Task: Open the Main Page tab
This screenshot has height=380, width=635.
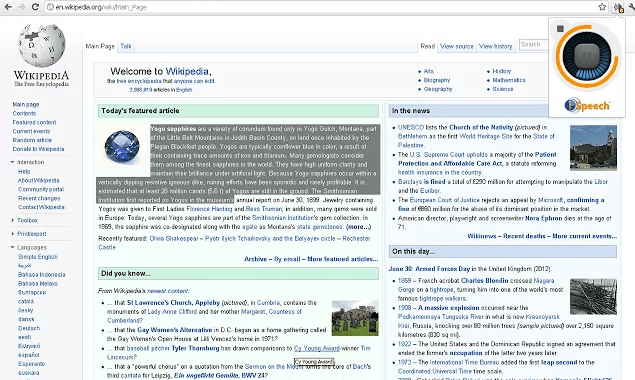Action: pos(100,46)
